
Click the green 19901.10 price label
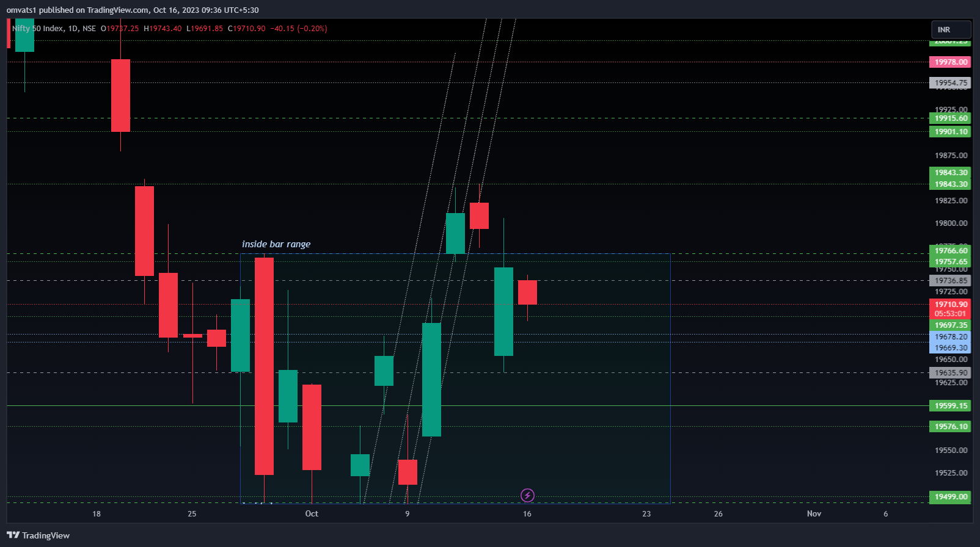pyautogui.click(x=950, y=132)
